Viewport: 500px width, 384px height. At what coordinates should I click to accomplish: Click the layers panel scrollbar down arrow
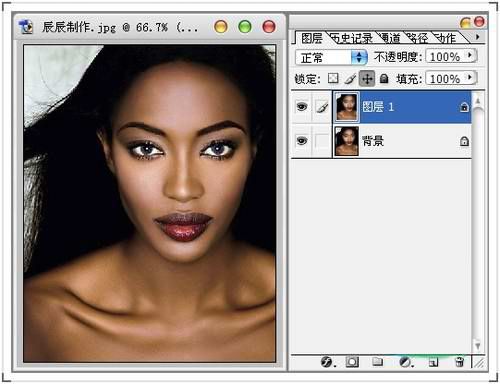tap(478, 346)
